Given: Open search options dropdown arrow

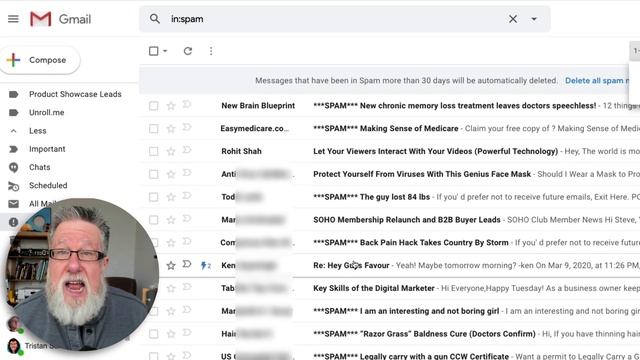Looking at the screenshot, I should pyautogui.click(x=534, y=19).
